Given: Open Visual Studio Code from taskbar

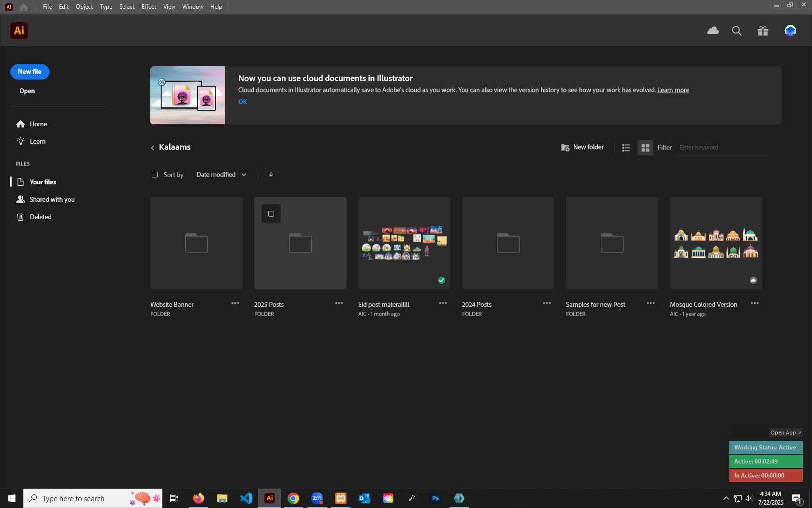Looking at the screenshot, I should click(x=246, y=498).
